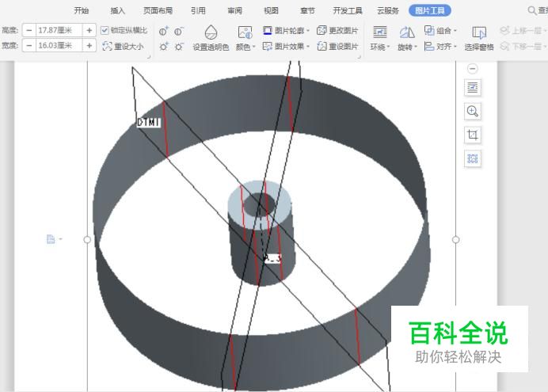The width and height of the screenshot is (548, 392).
Task: Click the crop icon beside the picture
Action: point(473,135)
